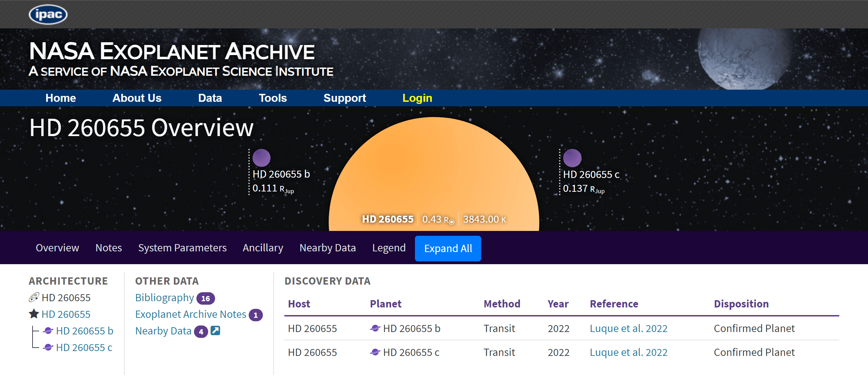Click the 0.43 solar radius value
The height and width of the screenshot is (376, 868).
(x=438, y=219)
